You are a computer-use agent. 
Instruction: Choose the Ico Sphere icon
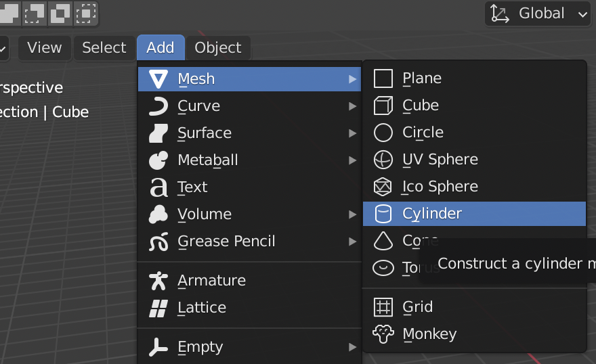click(x=383, y=186)
